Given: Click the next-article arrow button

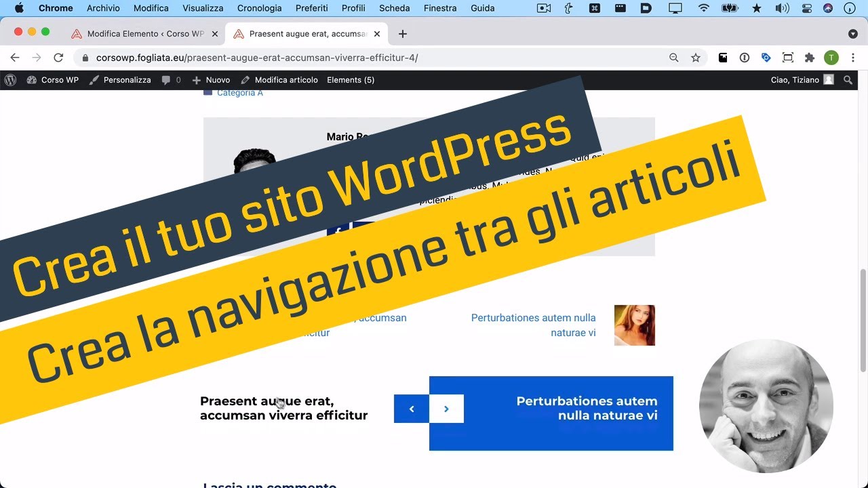Looking at the screenshot, I should pyautogui.click(x=446, y=409).
